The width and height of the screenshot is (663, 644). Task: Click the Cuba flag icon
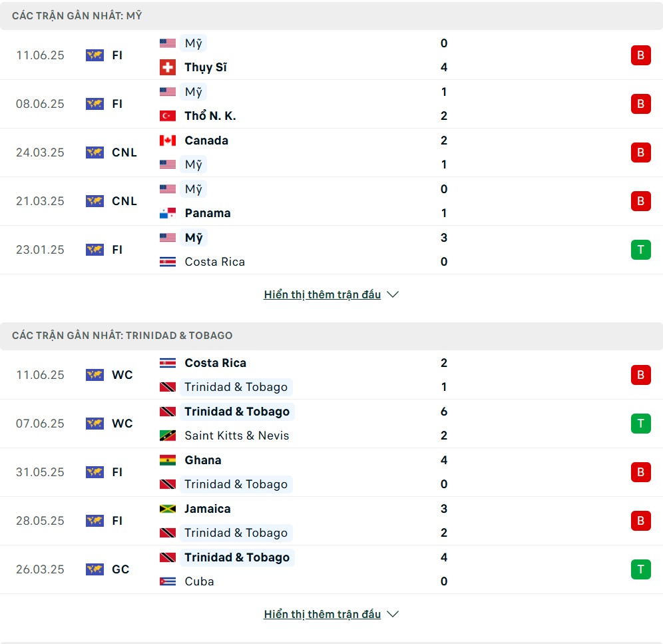(168, 582)
